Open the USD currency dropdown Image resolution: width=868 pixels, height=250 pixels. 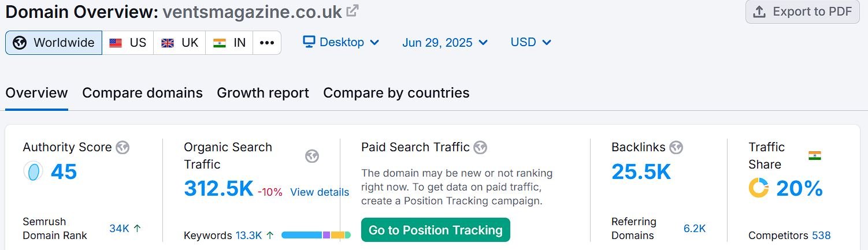[531, 42]
